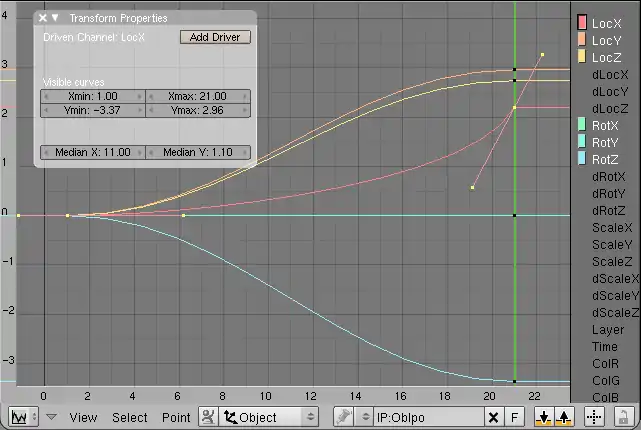641x430 pixels.
Task: Increase Ymax with its right arrow
Action: (x=244, y=110)
